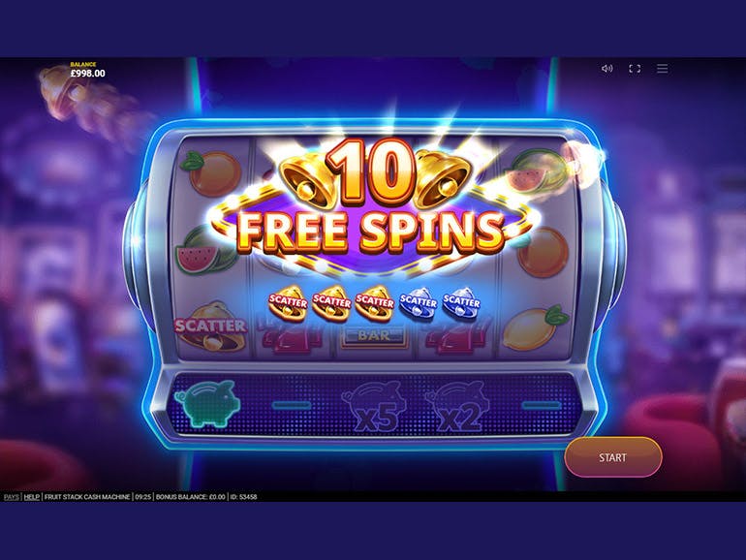Click the 10 Free Spins banner

tap(372, 204)
